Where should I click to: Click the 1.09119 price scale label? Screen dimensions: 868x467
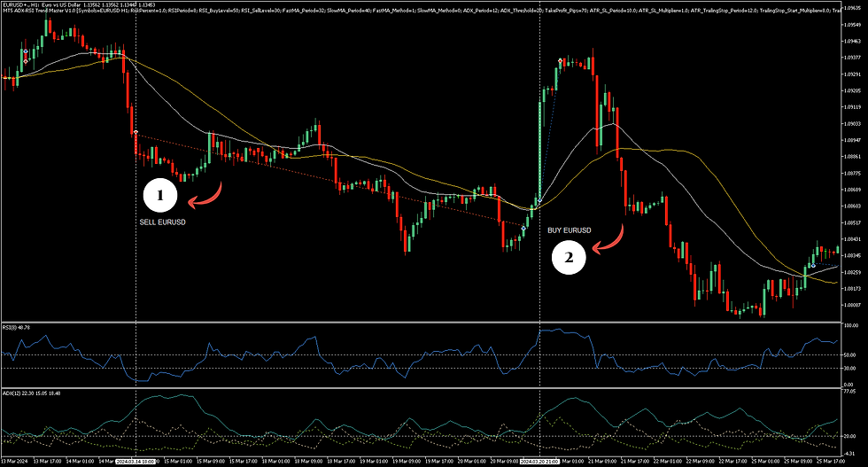[x=852, y=107]
